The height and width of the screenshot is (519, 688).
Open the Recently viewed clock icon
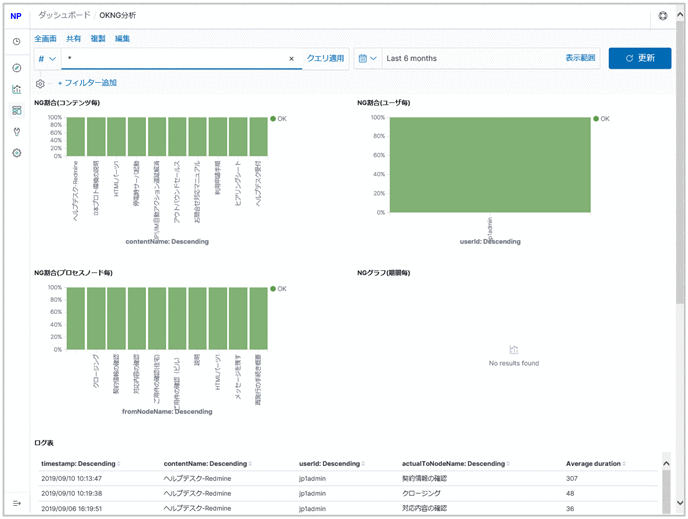pos(16,42)
